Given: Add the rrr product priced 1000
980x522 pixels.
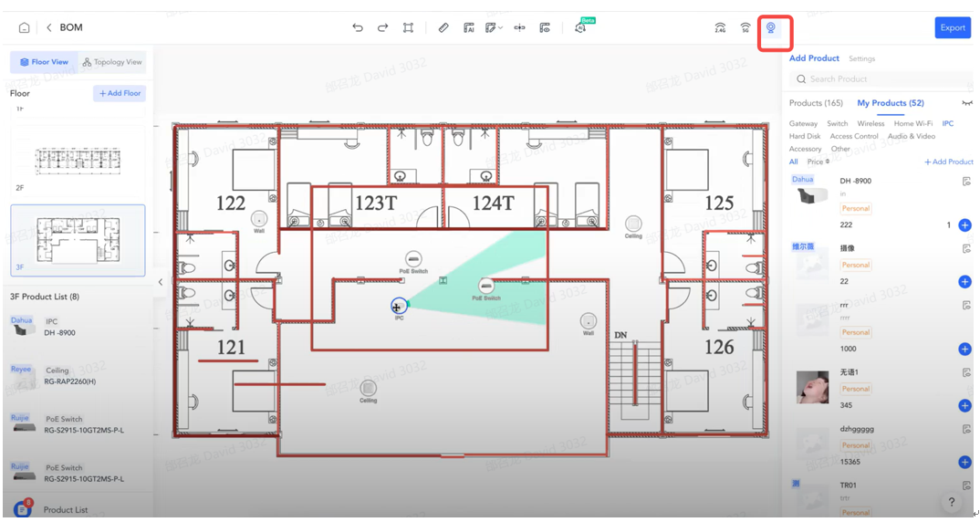Looking at the screenshot, I should (964, 349).
